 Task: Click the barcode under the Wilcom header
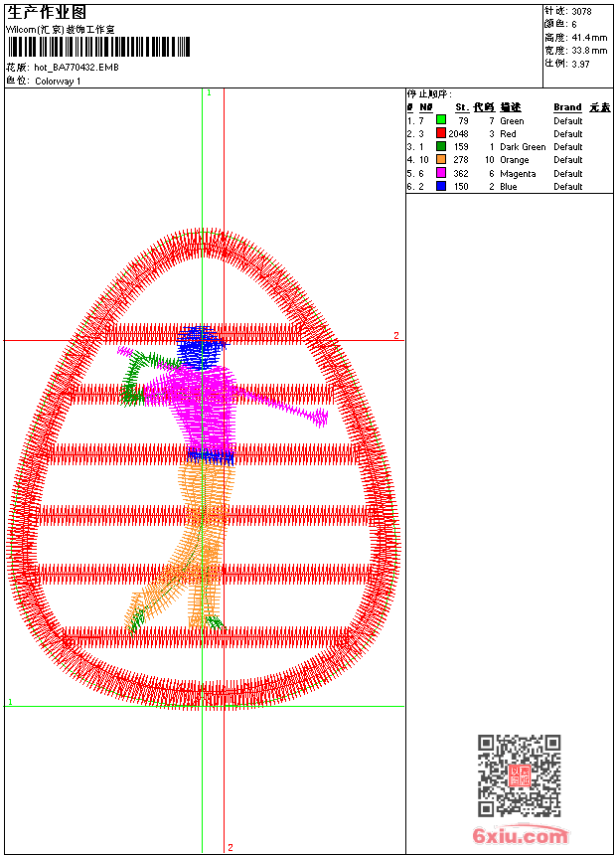98,47
